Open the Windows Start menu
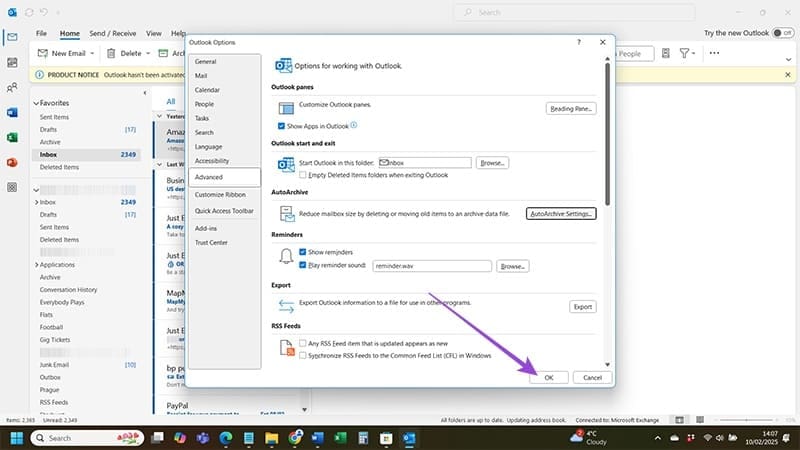 pos(16,438)
